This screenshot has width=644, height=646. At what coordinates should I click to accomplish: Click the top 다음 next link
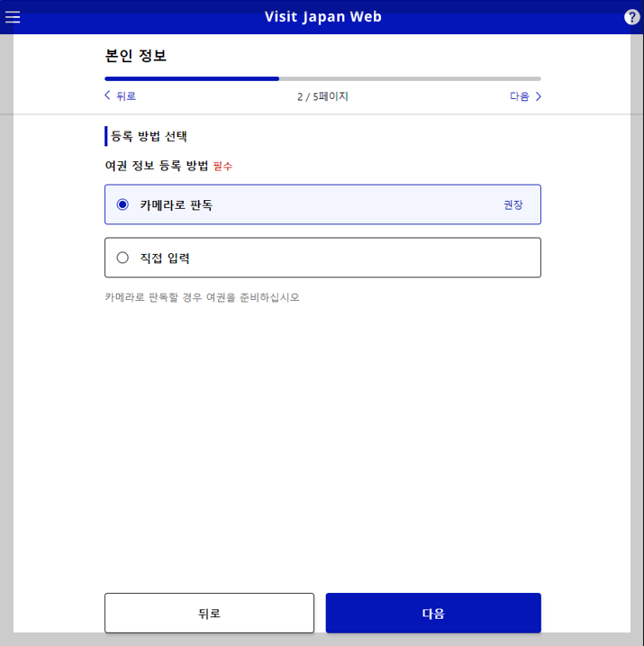pyautogui.click(x=525, y=96)
